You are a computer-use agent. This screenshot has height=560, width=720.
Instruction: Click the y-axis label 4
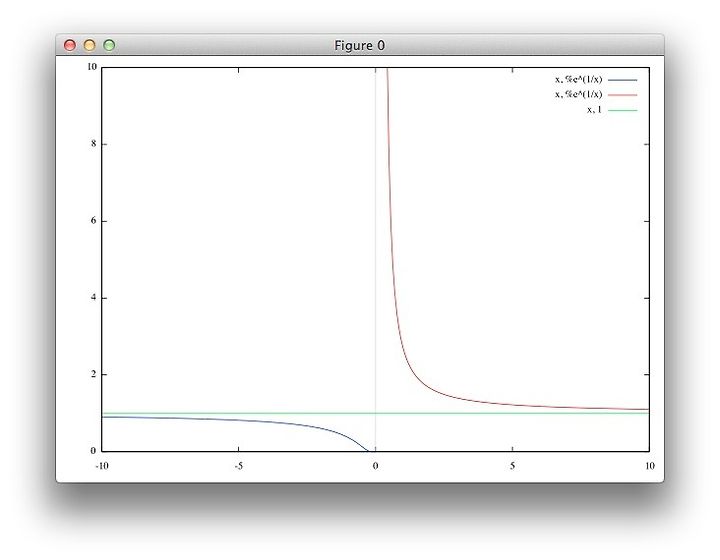pos(94,297)
